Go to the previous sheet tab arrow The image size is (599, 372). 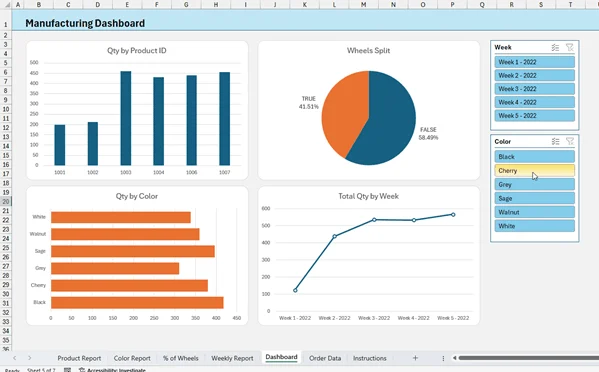pos(15,358)
